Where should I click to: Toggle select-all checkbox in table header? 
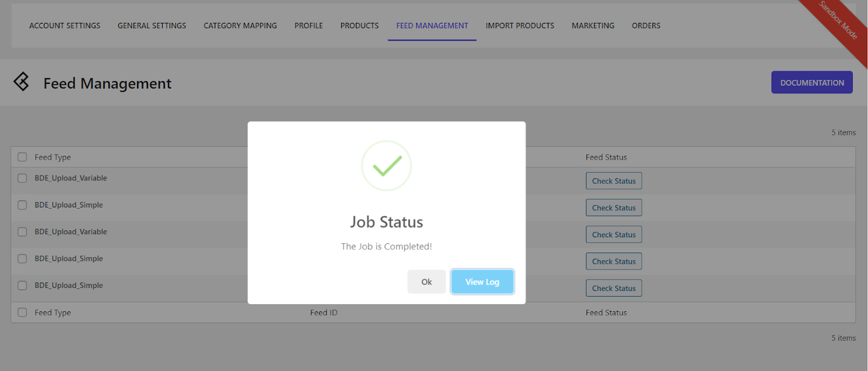22,157
